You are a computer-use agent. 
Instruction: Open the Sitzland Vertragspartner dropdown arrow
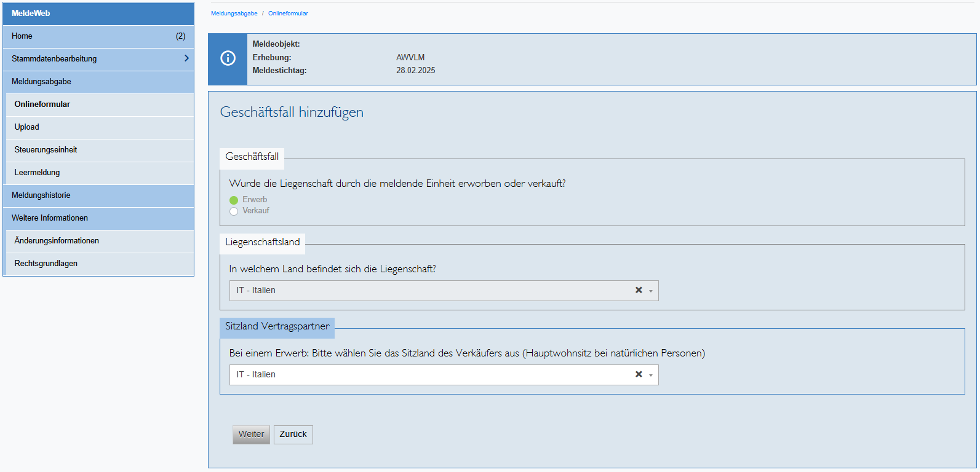click(651, 375)
